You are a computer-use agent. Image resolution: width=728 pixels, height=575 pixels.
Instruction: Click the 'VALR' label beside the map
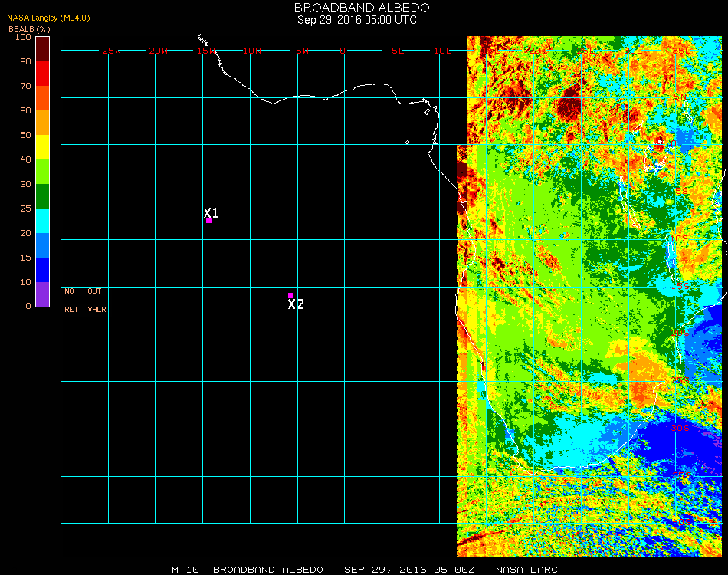coord(97,309)
